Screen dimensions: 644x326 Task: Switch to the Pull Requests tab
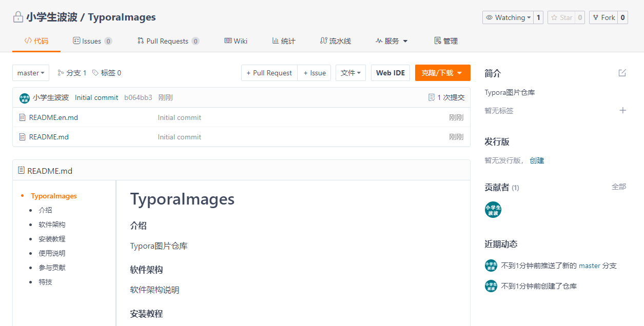(168, 41)
